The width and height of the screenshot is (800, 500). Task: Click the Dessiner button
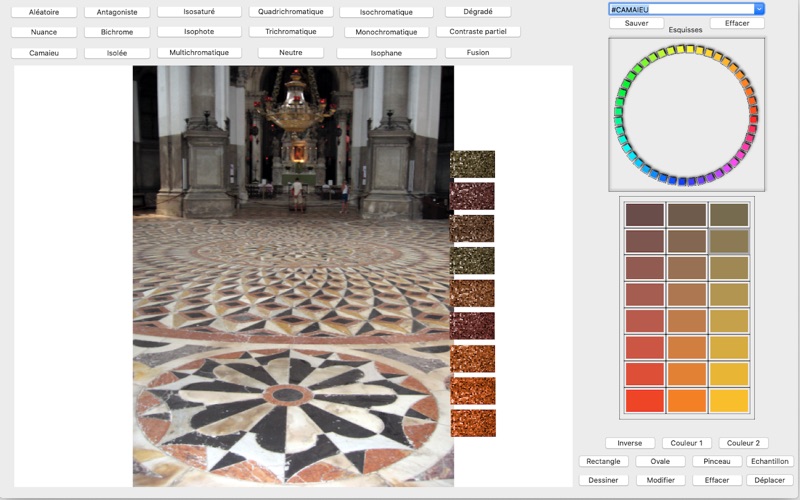pyautogui.click(x=603, y=480)
